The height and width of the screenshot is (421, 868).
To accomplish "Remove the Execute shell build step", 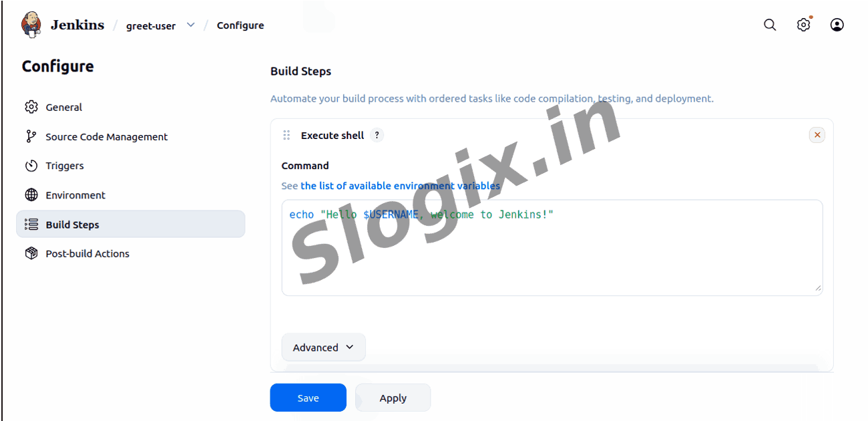I will pos(817,135).
